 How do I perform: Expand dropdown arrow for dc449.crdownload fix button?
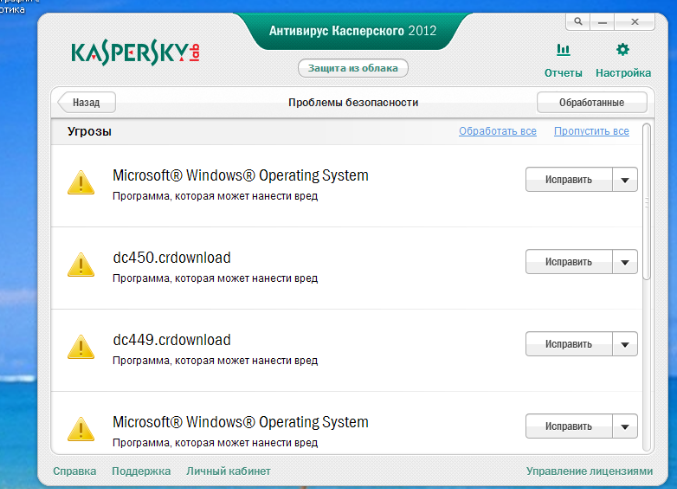(625, 344)
